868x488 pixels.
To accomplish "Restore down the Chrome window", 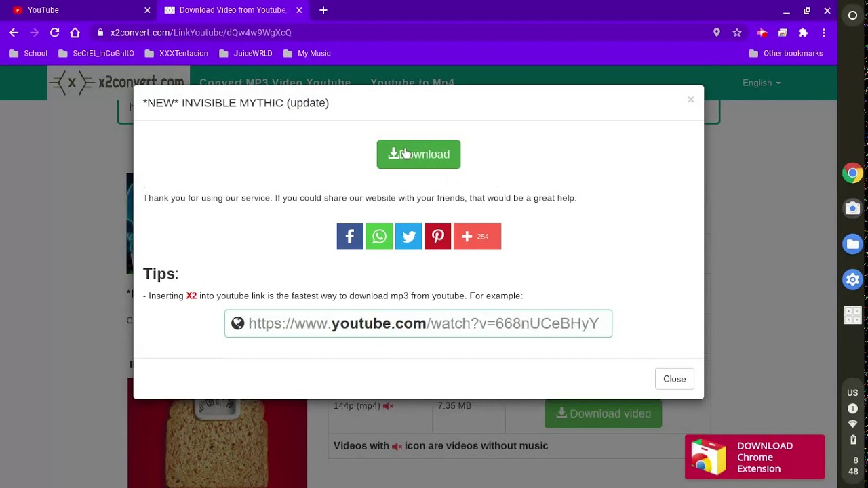I will pyautogui.click(x=807, y=10).
